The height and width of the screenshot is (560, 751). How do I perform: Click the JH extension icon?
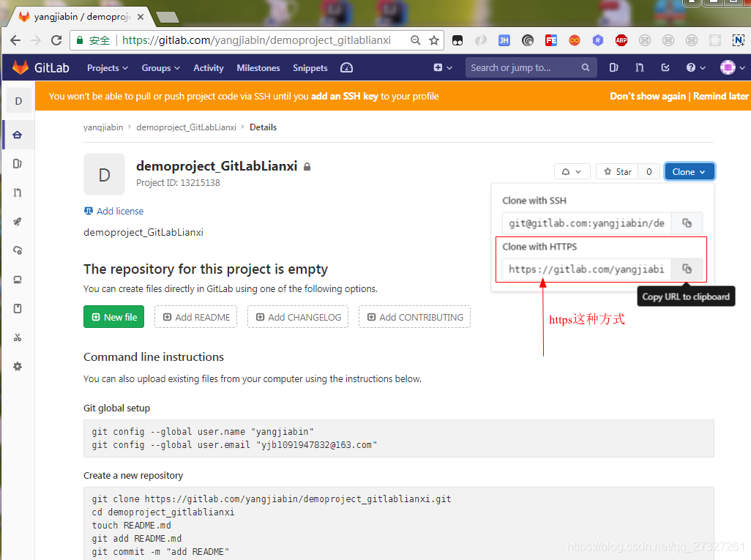point(504,40)
